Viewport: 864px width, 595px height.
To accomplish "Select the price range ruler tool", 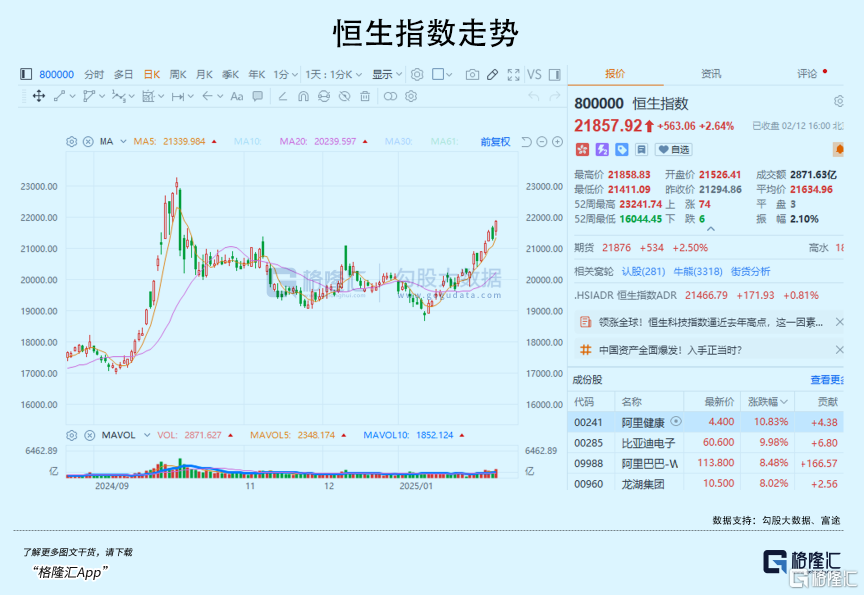I will click(x=177, y=96).
